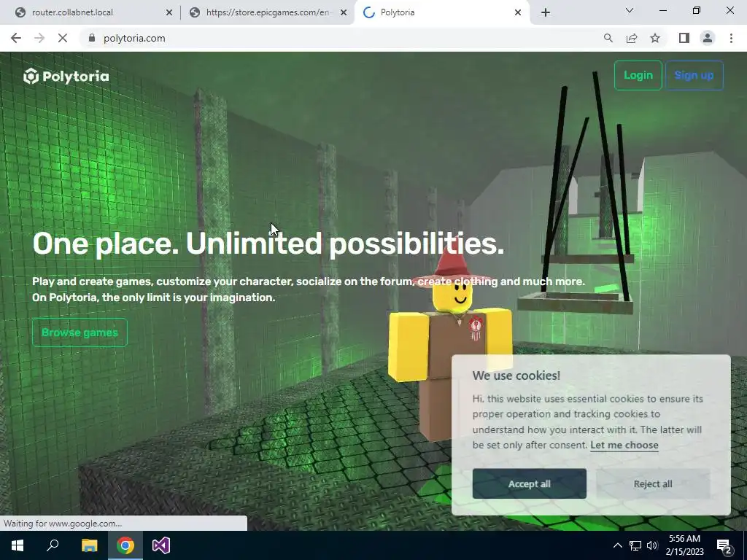Screen dimensions: 747x560
Task: Open the Chrome three-dot menu
Action: coord(731,38)
